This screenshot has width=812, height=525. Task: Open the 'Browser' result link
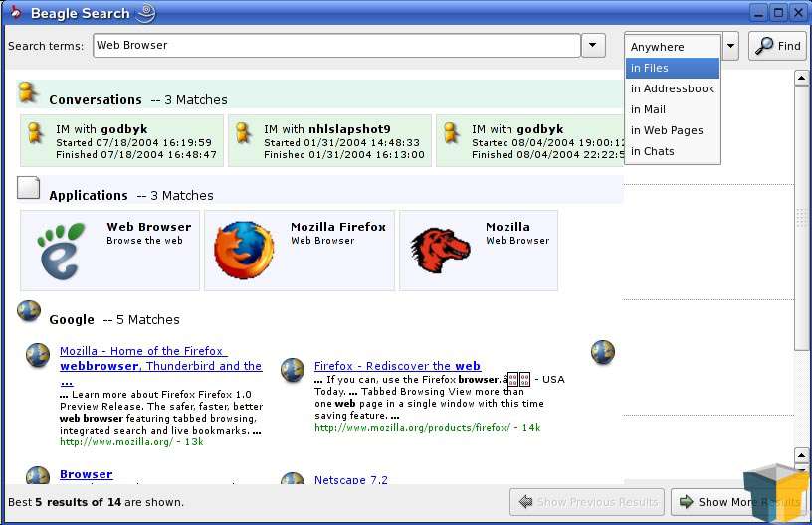(86, 474)
